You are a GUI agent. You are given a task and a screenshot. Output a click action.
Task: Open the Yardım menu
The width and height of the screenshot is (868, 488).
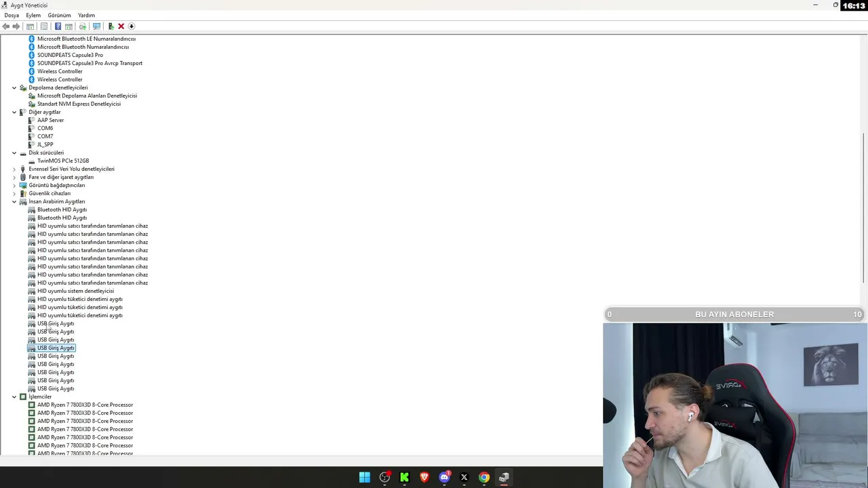click(x=86, y=15)
